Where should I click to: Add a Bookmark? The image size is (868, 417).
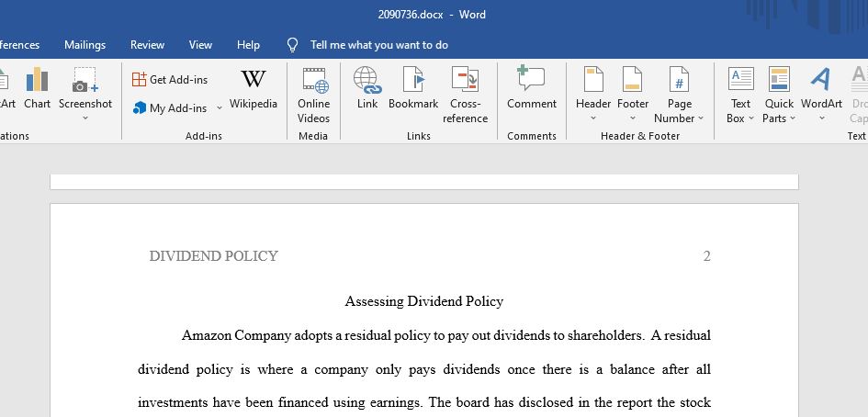[413, 88]
